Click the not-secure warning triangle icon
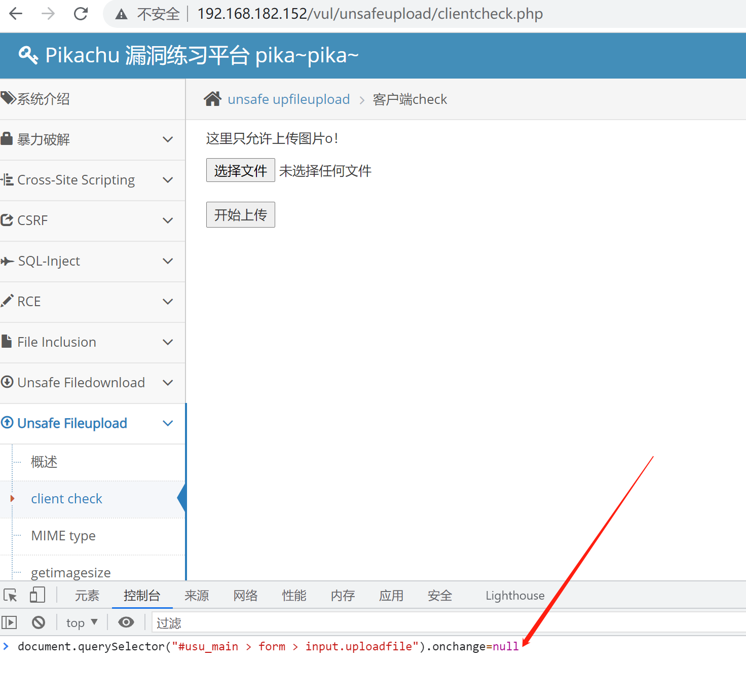The image size is (746, 700). tap(121, 14)
